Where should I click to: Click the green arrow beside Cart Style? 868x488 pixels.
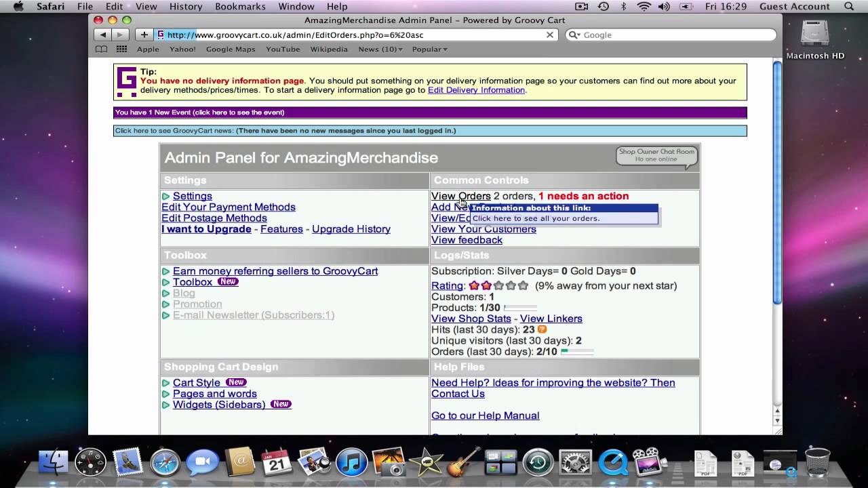coord(166,383)
